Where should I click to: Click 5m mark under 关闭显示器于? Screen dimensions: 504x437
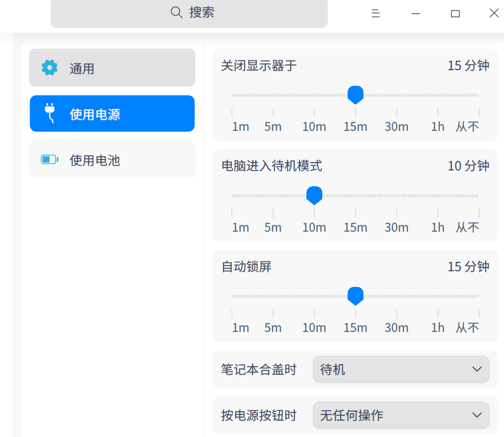click(273, 127)
